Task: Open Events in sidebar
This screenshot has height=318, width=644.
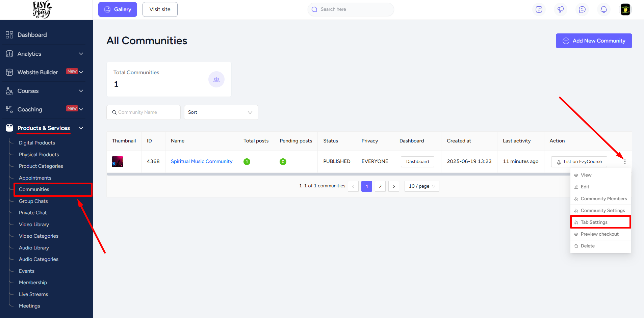Action: click(x=27, y=271)
